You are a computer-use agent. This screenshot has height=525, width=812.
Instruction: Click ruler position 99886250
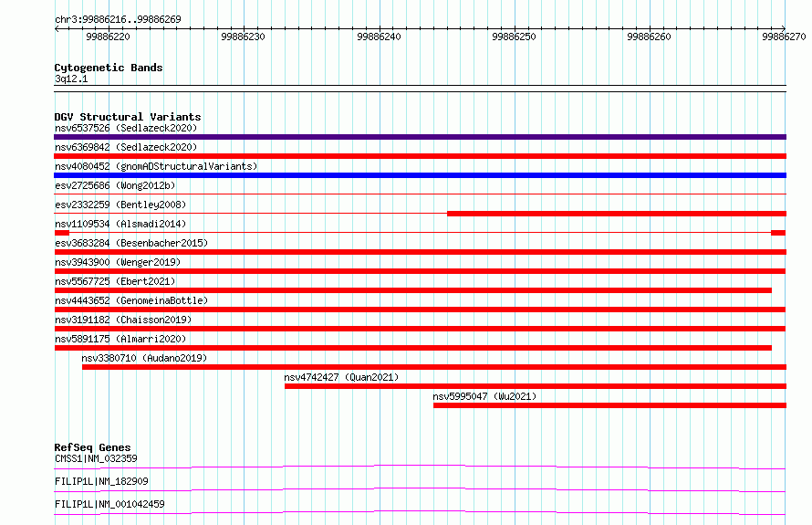[x=515, y=37]
